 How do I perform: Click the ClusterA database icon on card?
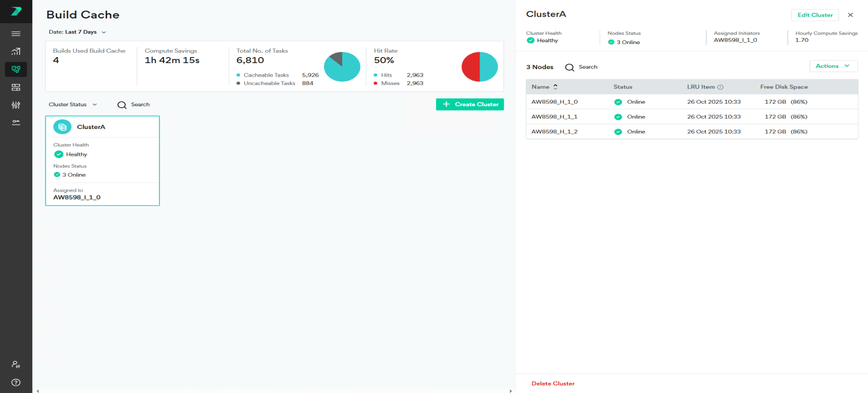coord(63,127)
